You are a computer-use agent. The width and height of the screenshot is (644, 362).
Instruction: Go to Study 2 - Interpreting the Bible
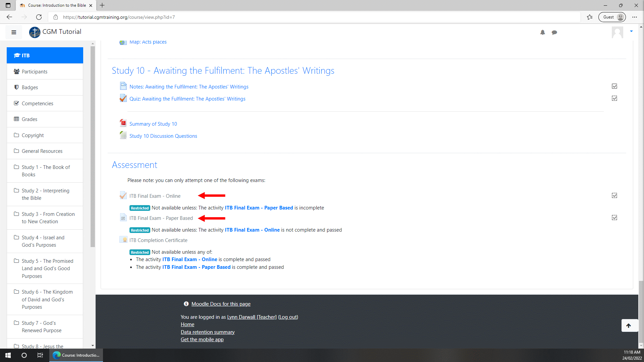click(45, 194)
